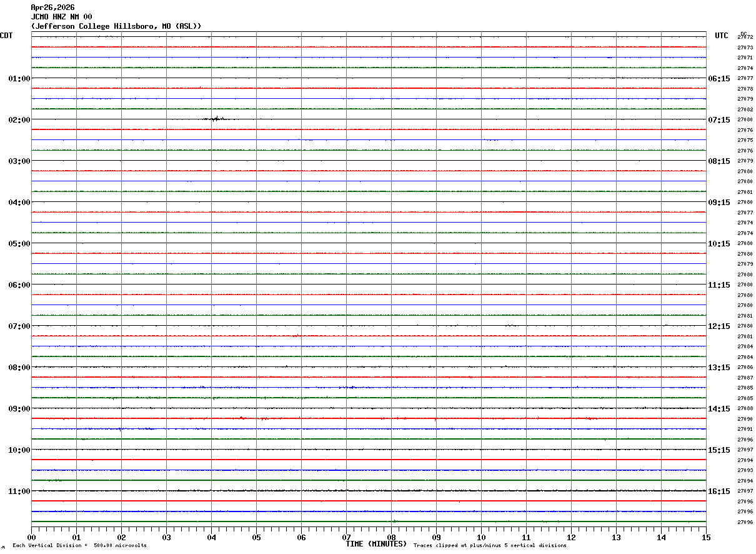Click minute 06 on the bottom time axis
The image size is (756, 554).
[302, 537]
